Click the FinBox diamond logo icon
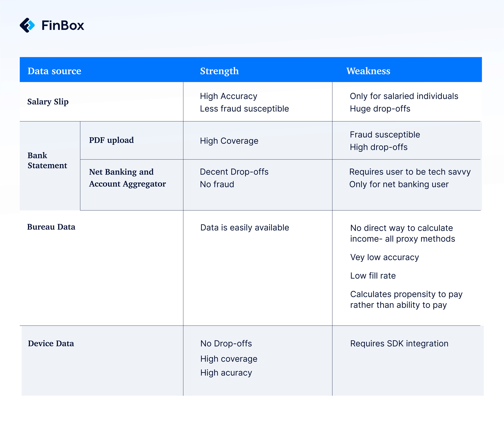 coord(27,25)
